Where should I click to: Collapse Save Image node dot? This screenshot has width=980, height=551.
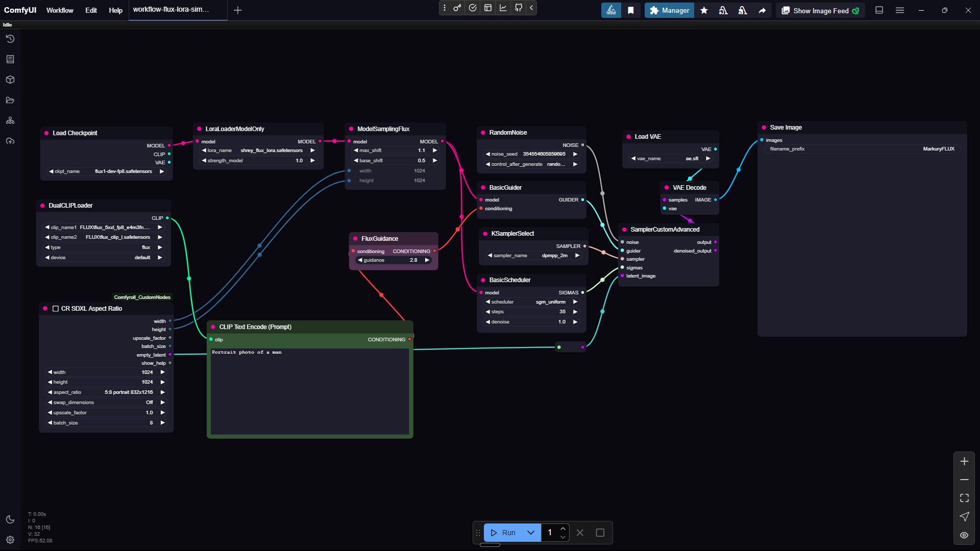click(x=764, y=128)
